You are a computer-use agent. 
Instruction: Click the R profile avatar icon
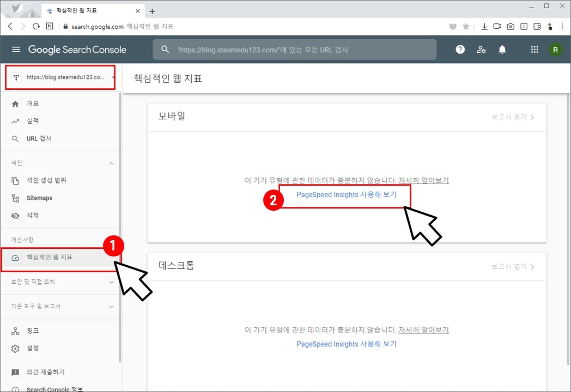[x=555, y=49]
